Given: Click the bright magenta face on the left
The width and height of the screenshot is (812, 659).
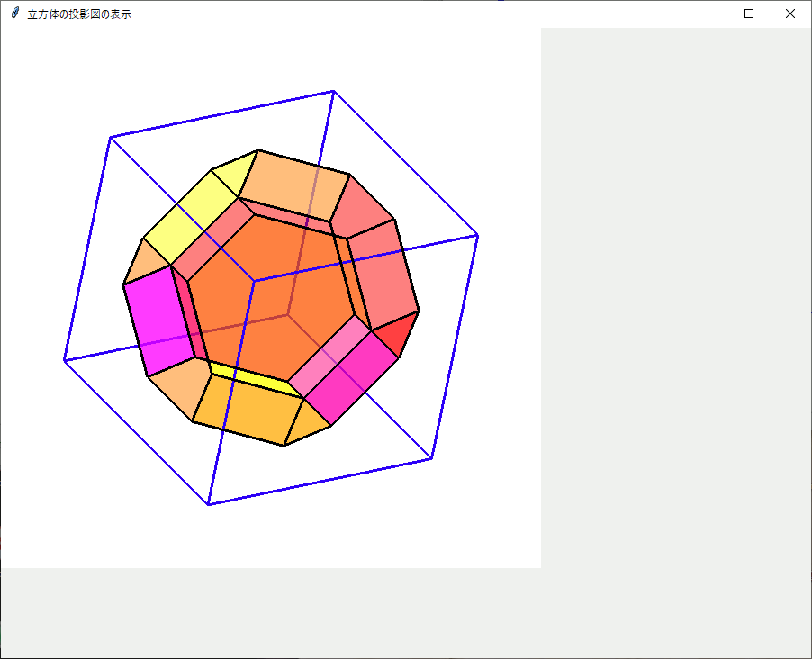Looking at the screenshot, I should [x=158, y=320].
